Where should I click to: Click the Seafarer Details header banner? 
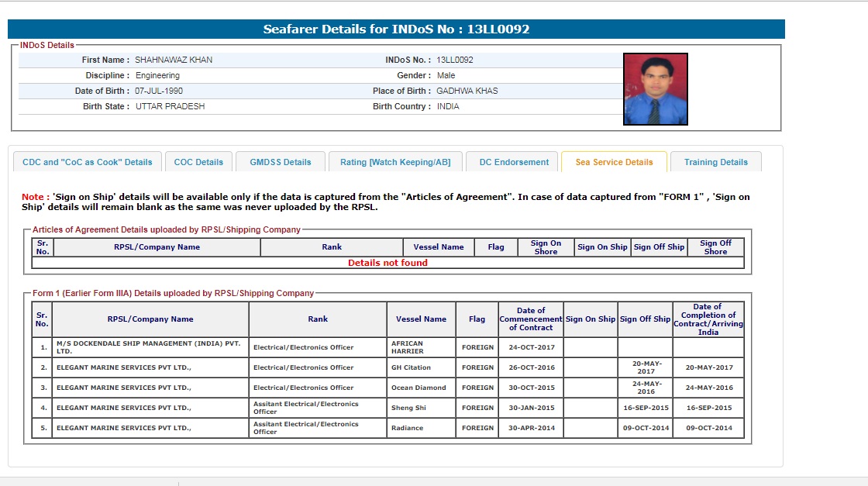tap(396, 29)
